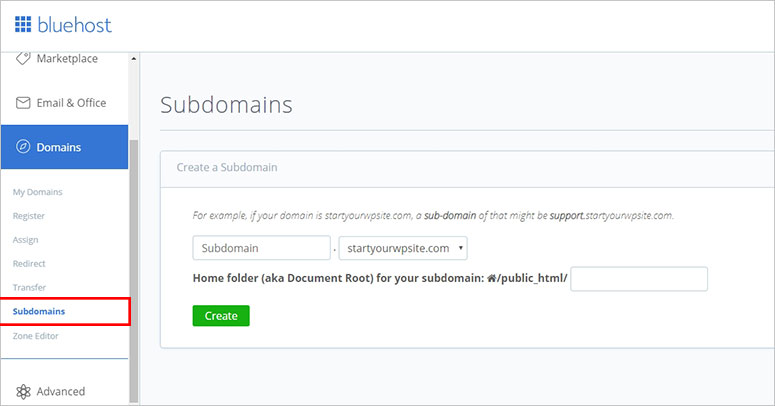Go to My Domains link

coord(38,192)
